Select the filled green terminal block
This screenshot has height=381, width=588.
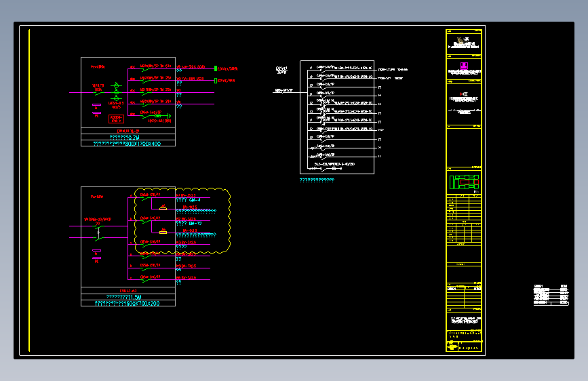(x=216, y=68)
